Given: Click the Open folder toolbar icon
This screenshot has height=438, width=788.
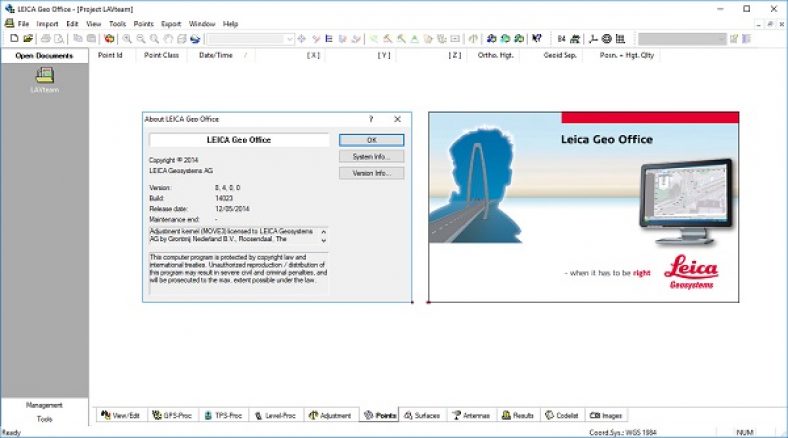Looking at the screenshot, I should (x=28, y=38).
